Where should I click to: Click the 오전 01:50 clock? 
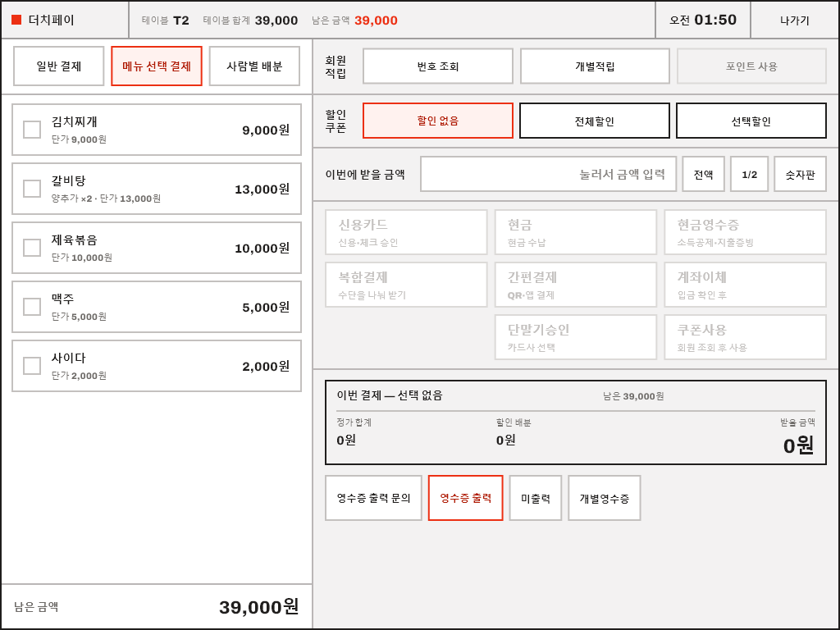click(703, 20)
